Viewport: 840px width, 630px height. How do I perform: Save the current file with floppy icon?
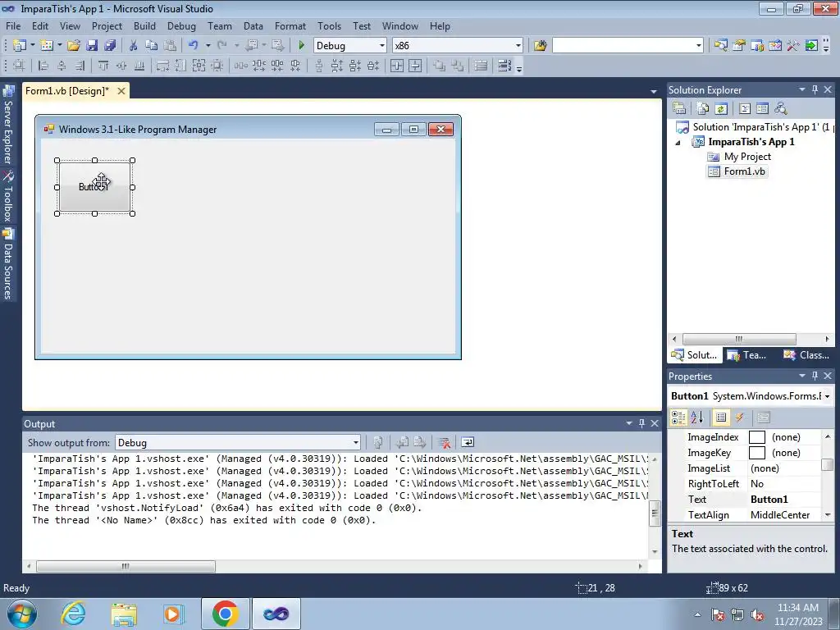coord(92,46)
